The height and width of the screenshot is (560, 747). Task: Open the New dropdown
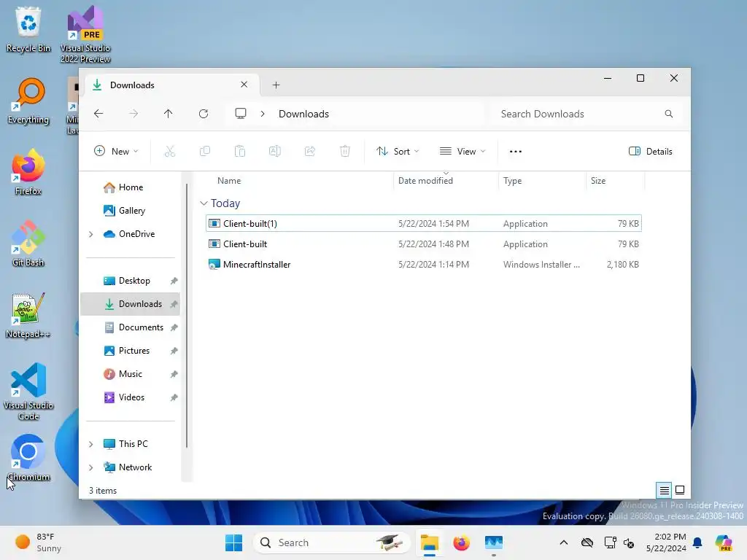pos(116,152)
